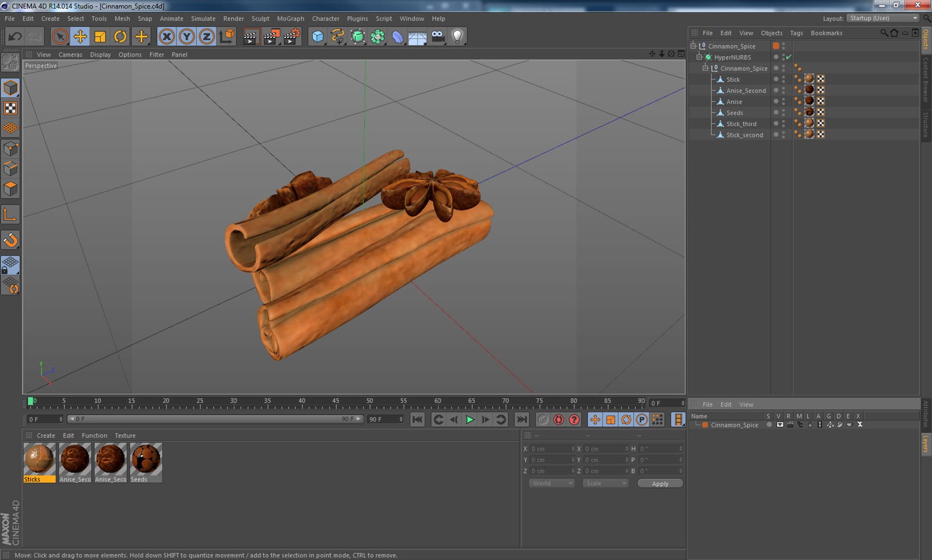Add a Cube primitive object
This screenshot has height=560, width=932.
pos(318,37)
